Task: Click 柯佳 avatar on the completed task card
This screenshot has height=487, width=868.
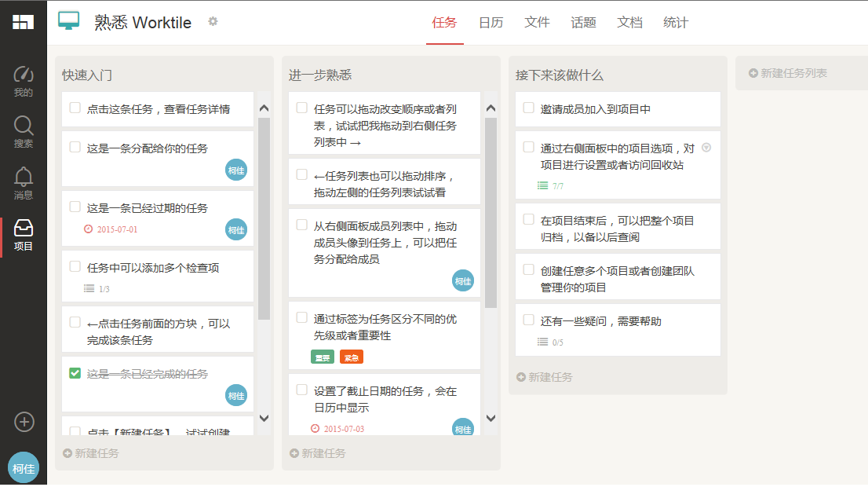Action: (x=236, y=396)
